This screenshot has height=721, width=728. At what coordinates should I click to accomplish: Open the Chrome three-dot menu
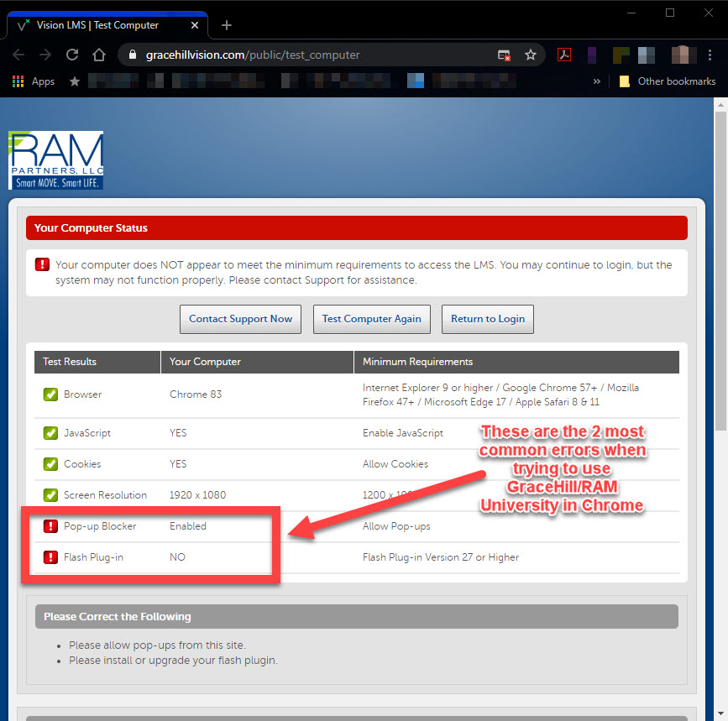(710, 55)
